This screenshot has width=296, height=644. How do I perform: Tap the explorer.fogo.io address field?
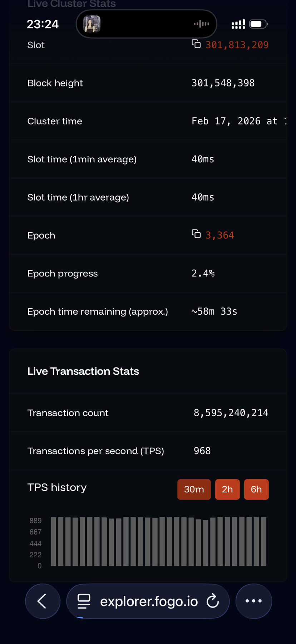click(149, 601)
